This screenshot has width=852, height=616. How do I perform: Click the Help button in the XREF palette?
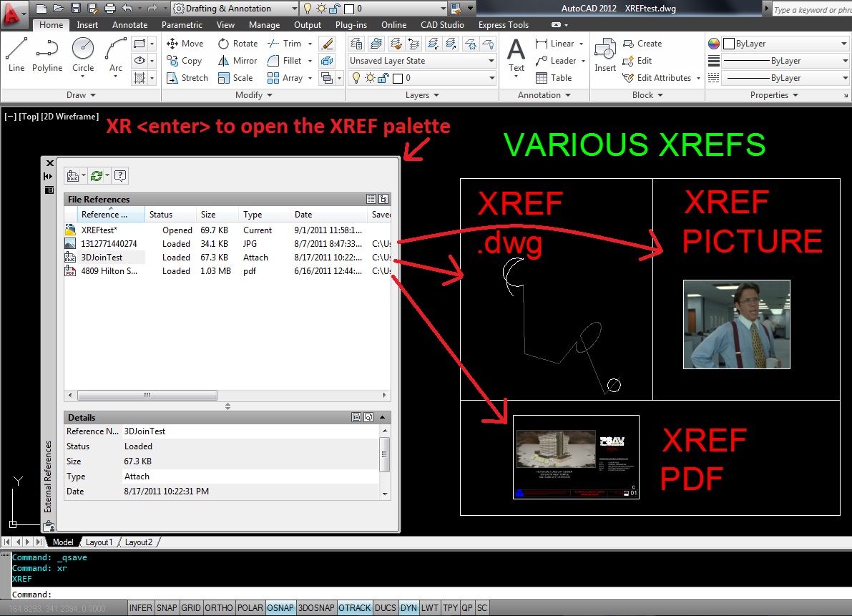[119, 175]
